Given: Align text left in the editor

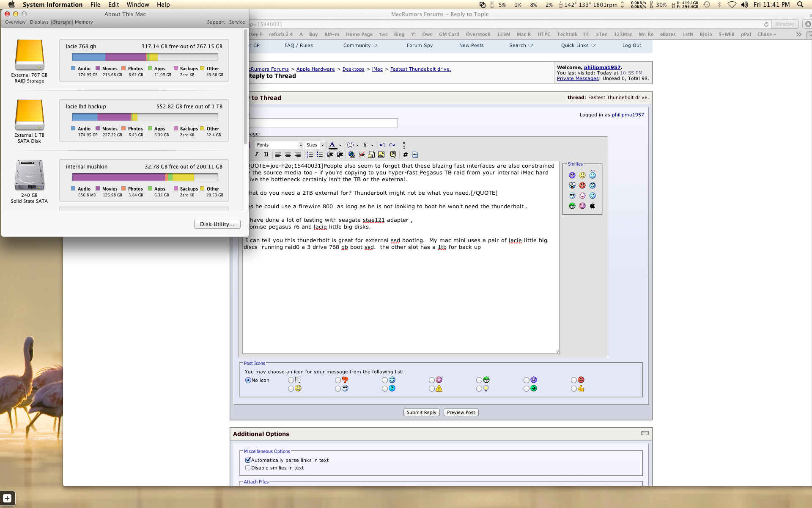Looking at the screenshot, I should (278, 155).
